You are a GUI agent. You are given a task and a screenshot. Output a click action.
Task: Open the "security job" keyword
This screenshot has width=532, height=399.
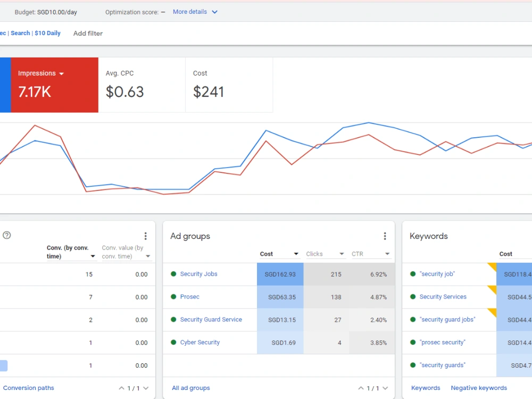click(x=437, y=274)
